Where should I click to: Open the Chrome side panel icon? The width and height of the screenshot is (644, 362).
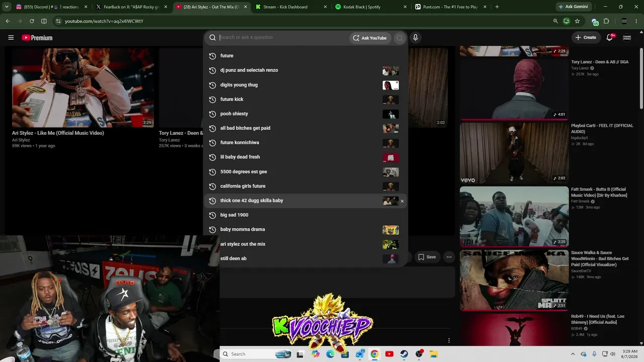pos(44,21)
